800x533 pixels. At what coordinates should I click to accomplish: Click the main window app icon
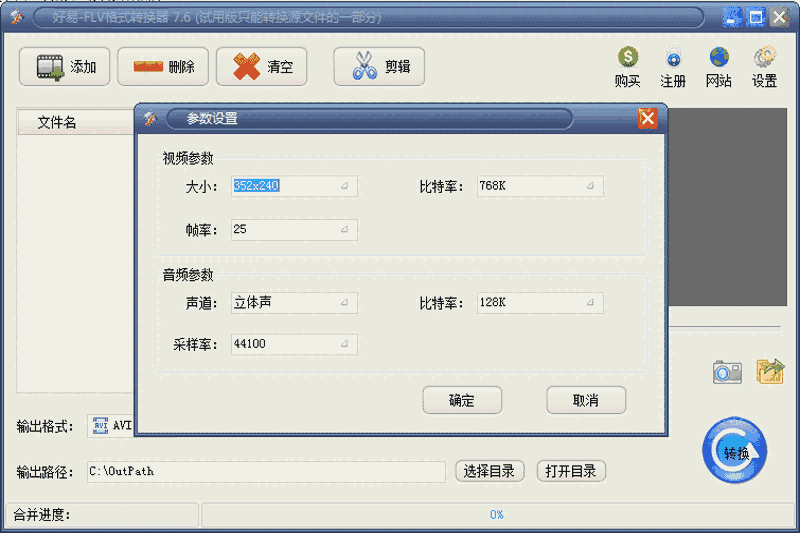[x=16, y=17]
